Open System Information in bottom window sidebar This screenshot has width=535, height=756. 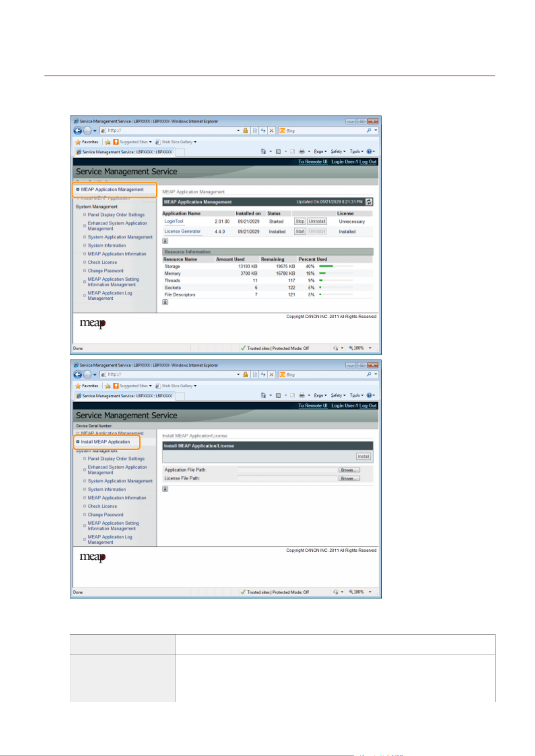[107, 489]
